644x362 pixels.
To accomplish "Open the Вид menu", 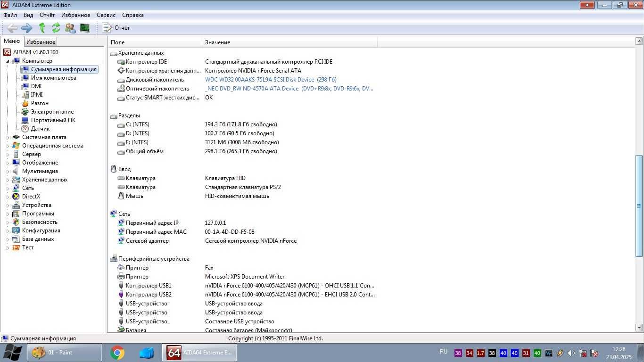I will pos(28,15).
